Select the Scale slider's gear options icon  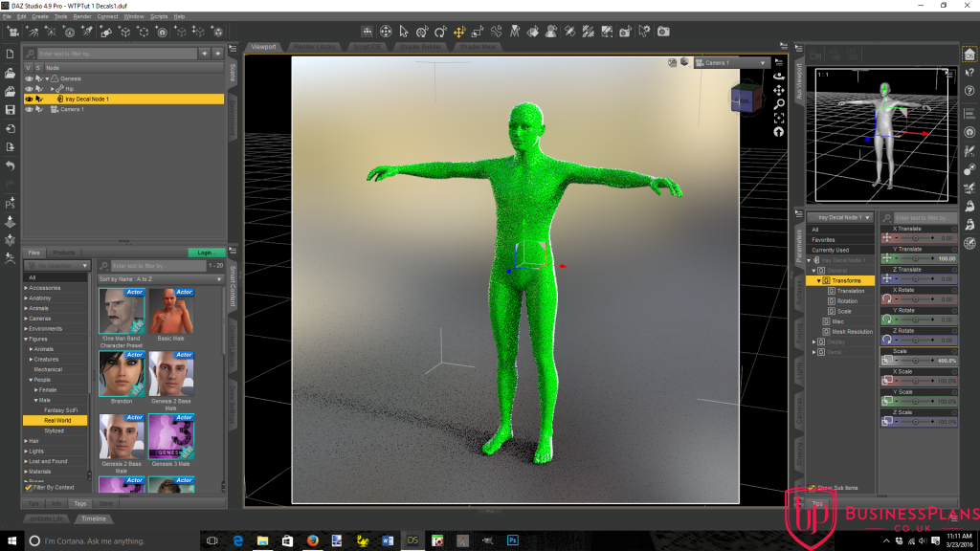click(954, 351)
